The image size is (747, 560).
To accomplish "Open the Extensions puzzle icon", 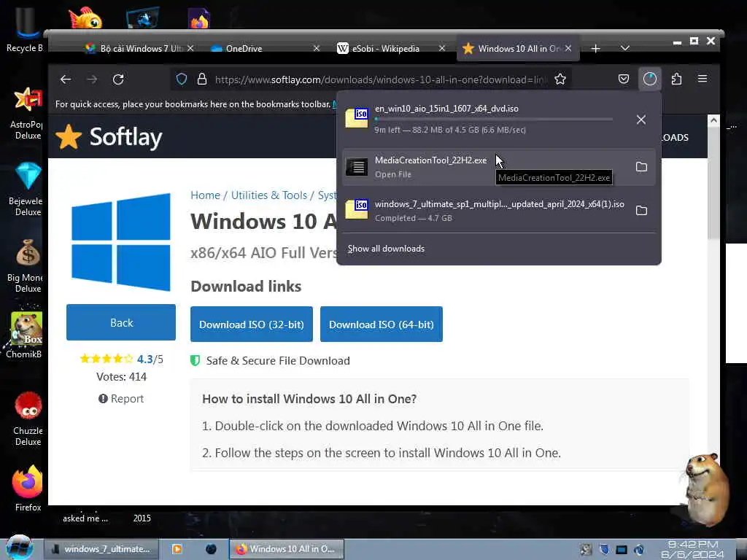I will tap(676, 79).
